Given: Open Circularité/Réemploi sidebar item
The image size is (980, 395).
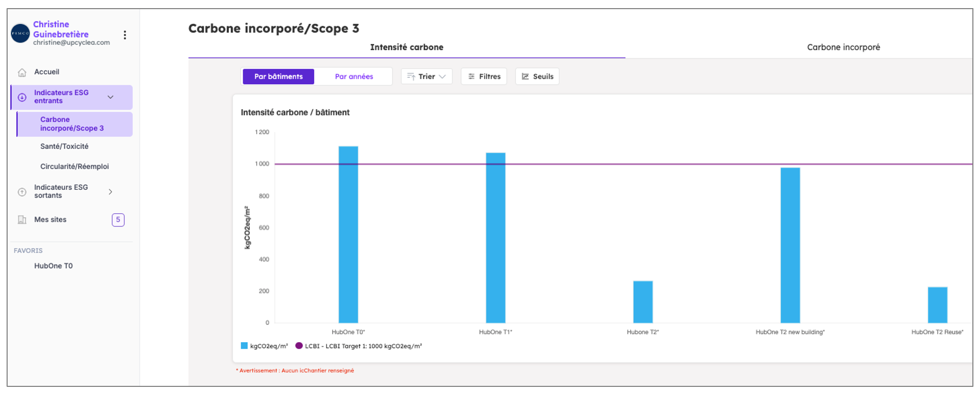Looking at the screenshot, I should tap(75, 167).
